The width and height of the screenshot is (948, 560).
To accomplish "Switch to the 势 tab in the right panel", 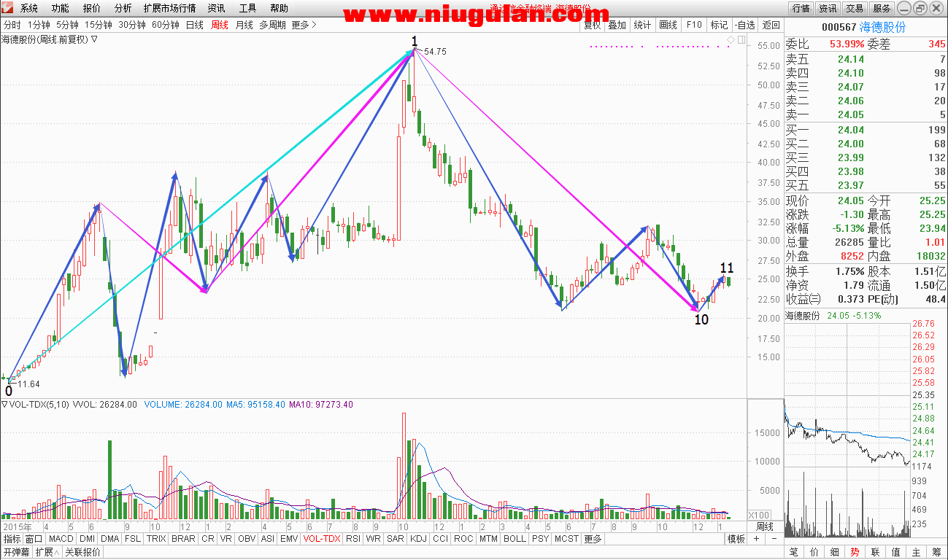I will click(855, 552).
